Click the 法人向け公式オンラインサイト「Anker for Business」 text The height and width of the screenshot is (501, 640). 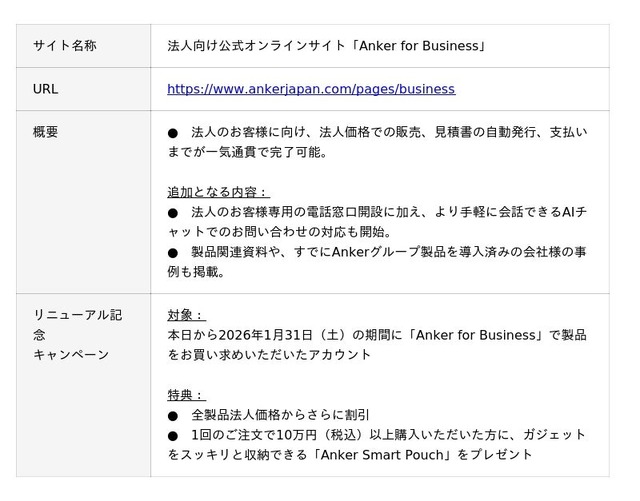pos(326,46)
